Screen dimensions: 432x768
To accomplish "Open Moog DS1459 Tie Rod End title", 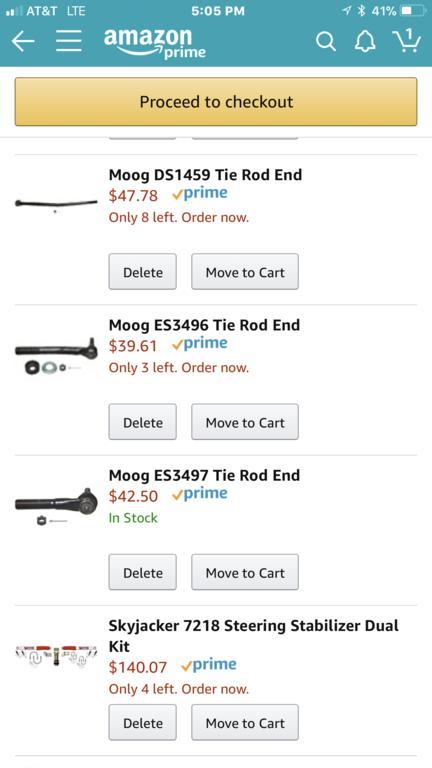I will pyautogui.click(x=205, y=175).
